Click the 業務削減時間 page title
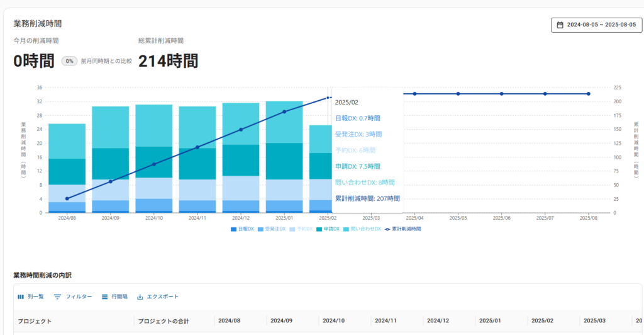Screen dimensions: 644x335 point(38,24)
